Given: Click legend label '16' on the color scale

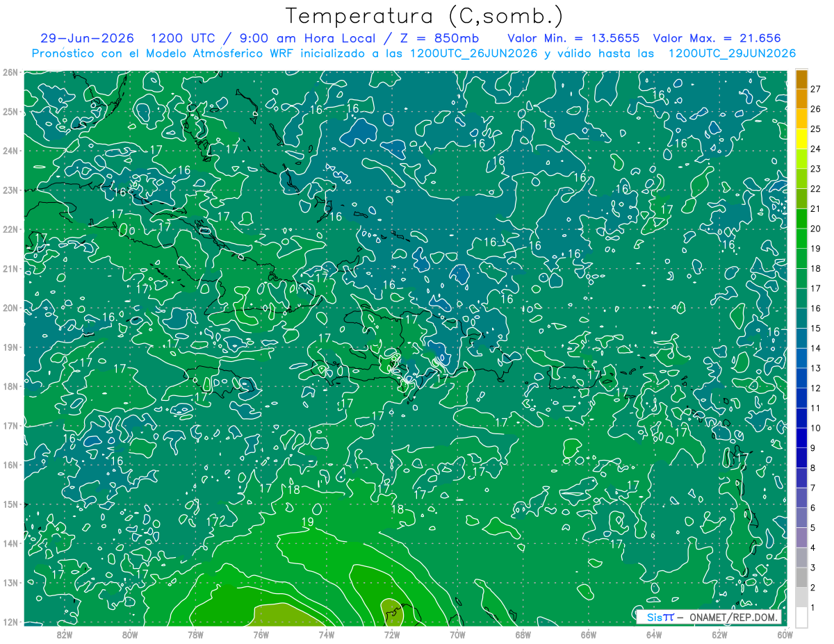Looking at the screenshot, I should [816, 308].
